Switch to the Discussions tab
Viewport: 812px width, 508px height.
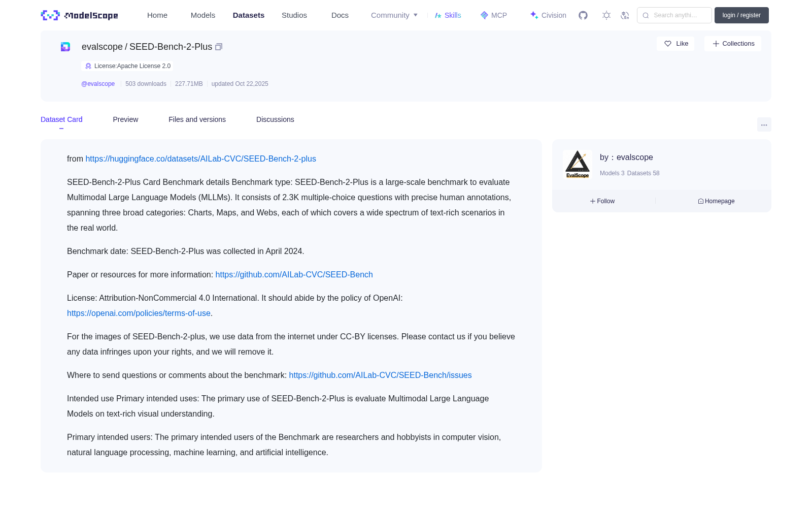pyautogui.click(x=275, y=119)
